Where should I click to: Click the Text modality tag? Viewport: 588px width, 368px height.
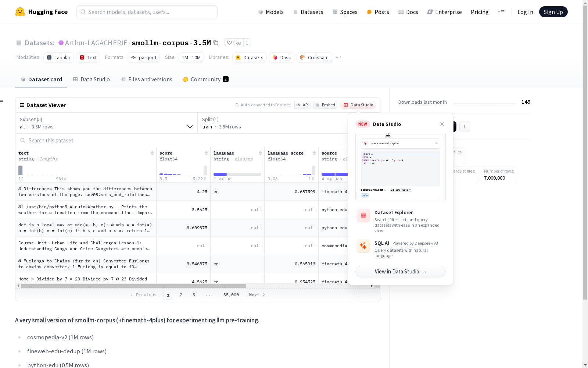point(88,57)
